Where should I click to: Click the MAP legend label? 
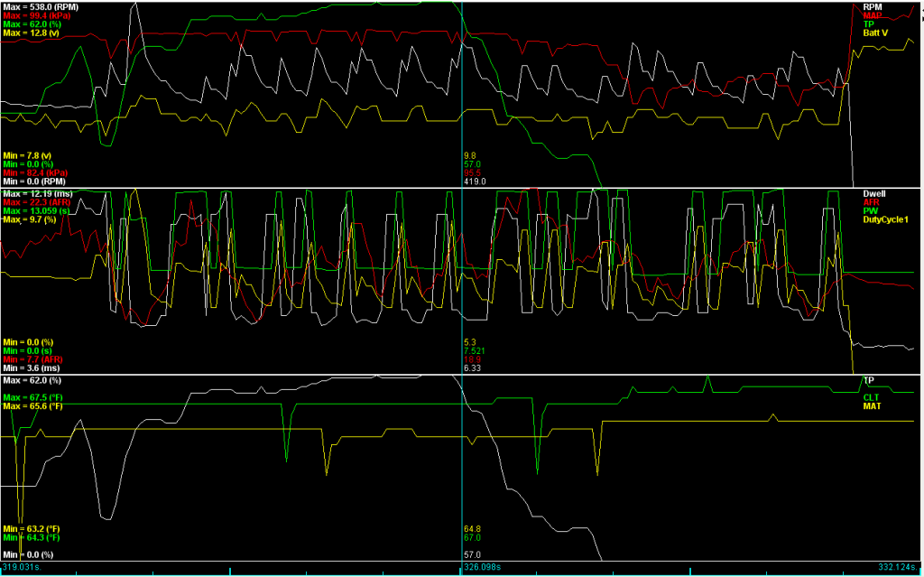pos(873,15)
